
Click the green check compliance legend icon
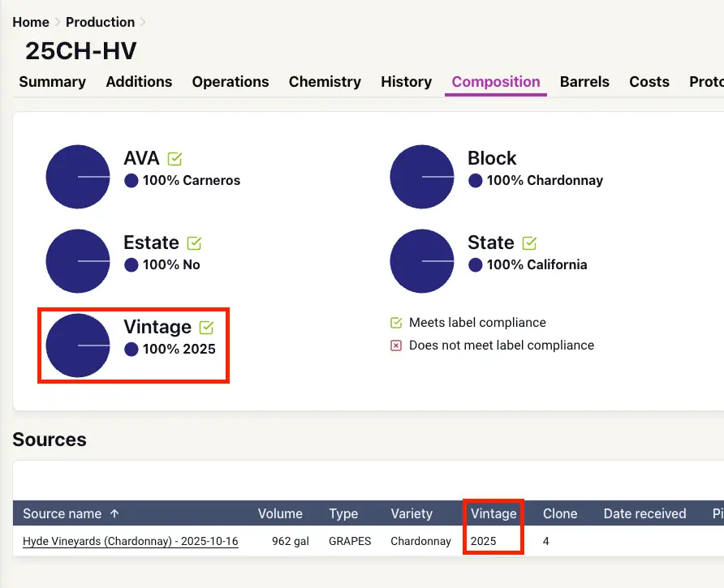[396, 323]
